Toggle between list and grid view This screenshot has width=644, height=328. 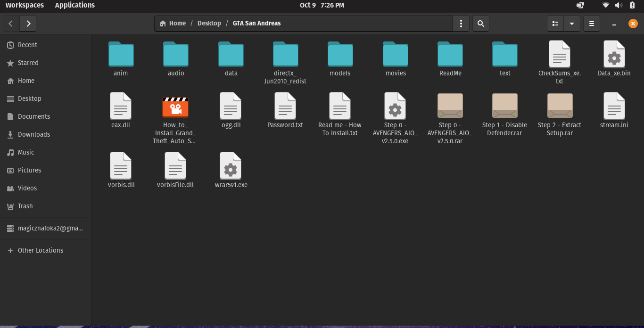[x=555, y=24]
